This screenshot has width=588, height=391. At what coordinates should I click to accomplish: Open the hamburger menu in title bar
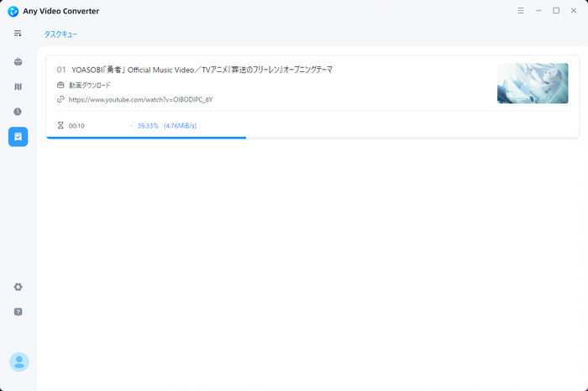pos(521,10)
